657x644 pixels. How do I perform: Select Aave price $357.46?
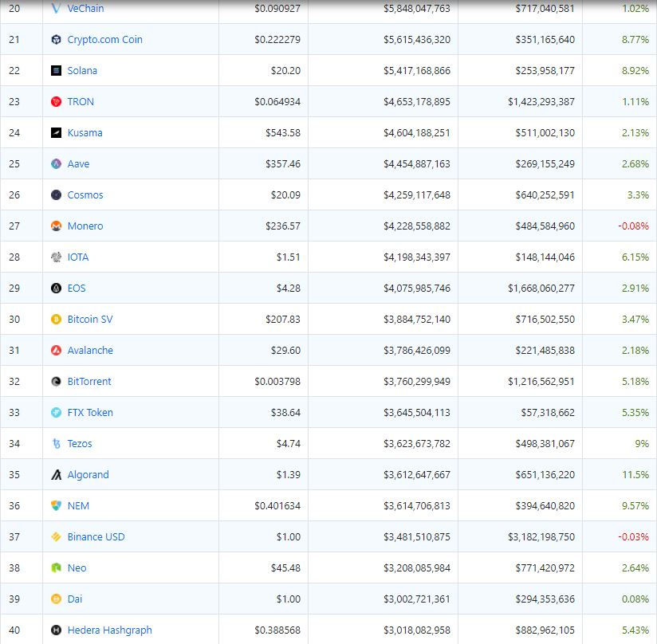coord(283,163)
